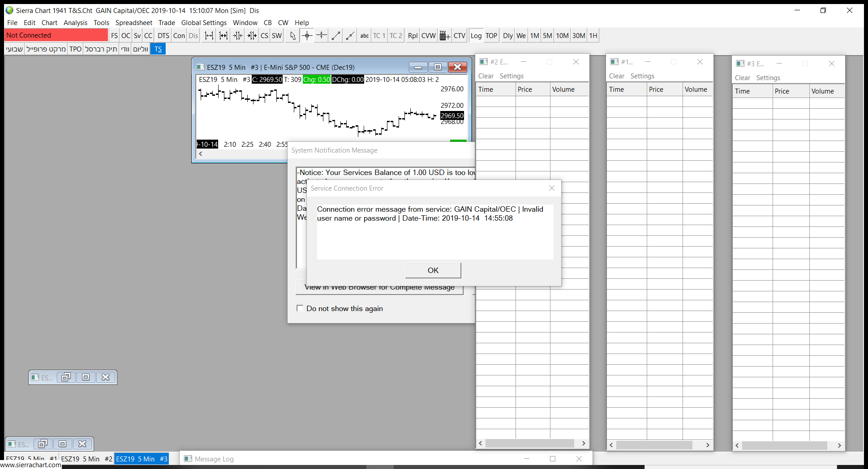Open the File menu
Image resolution: width=868 pixels, height=469 pixels.
[13, 23]
